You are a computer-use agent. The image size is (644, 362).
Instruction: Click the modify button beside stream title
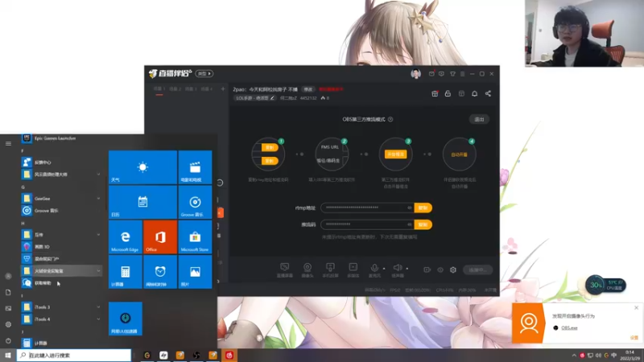pos(308,89)
